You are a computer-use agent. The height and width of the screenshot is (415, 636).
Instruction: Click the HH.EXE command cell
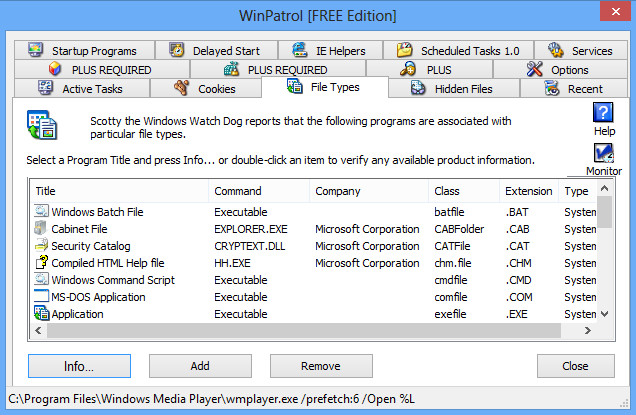(232, 263)
